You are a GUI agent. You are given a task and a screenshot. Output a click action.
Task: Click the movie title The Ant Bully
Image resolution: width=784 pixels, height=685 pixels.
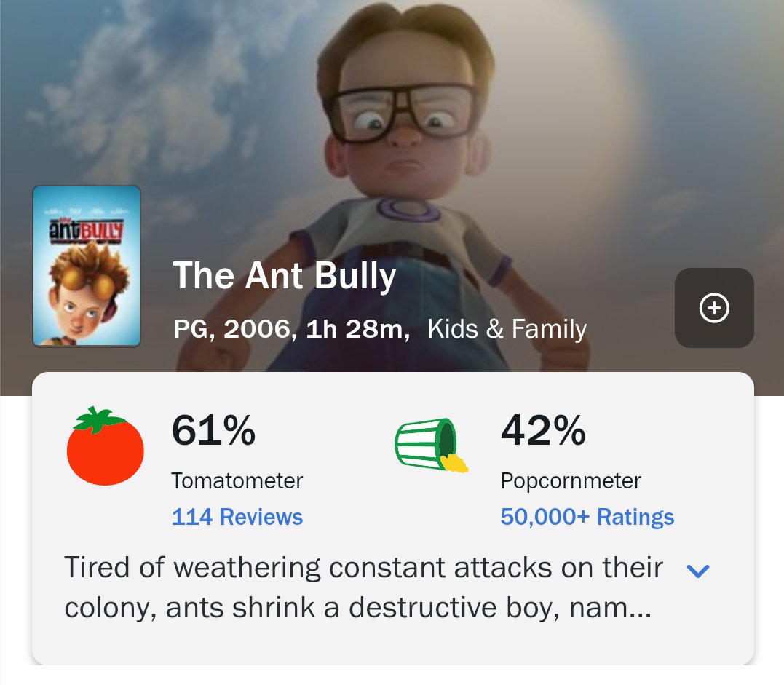click(x=285, y=275)
